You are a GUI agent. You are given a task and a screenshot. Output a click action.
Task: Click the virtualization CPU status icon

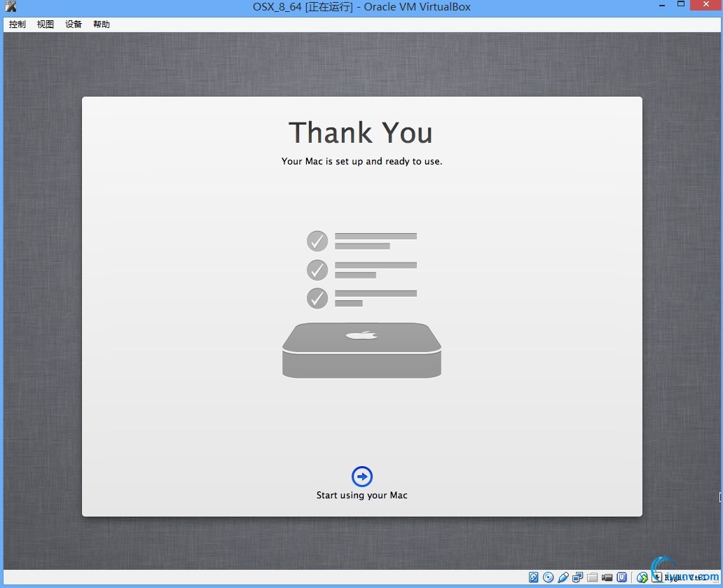click(x=622, y=577)
